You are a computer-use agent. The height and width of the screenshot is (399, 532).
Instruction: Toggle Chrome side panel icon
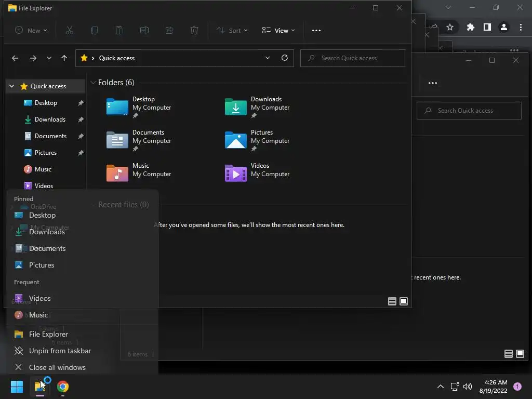[487, 27]
